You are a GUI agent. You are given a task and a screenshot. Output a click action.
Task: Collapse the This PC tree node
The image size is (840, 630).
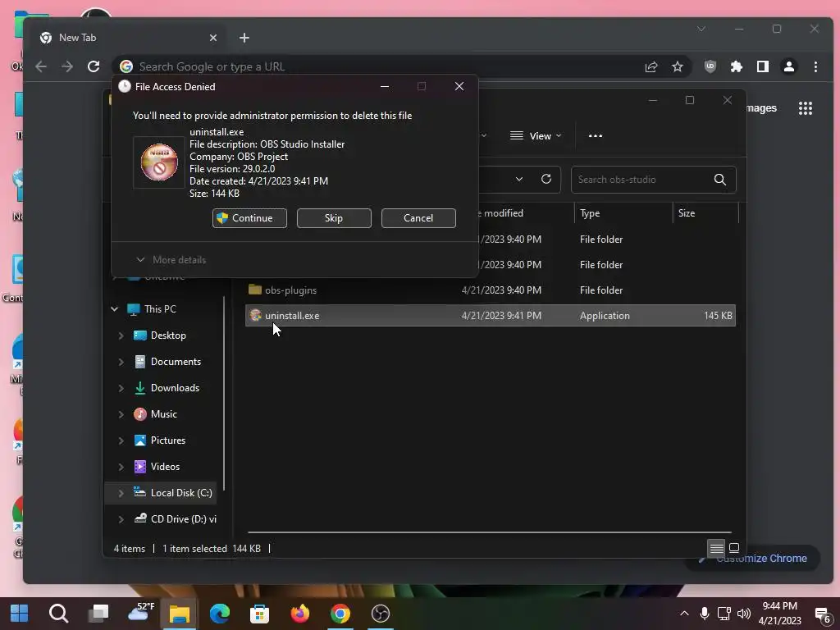click(115, 309)
